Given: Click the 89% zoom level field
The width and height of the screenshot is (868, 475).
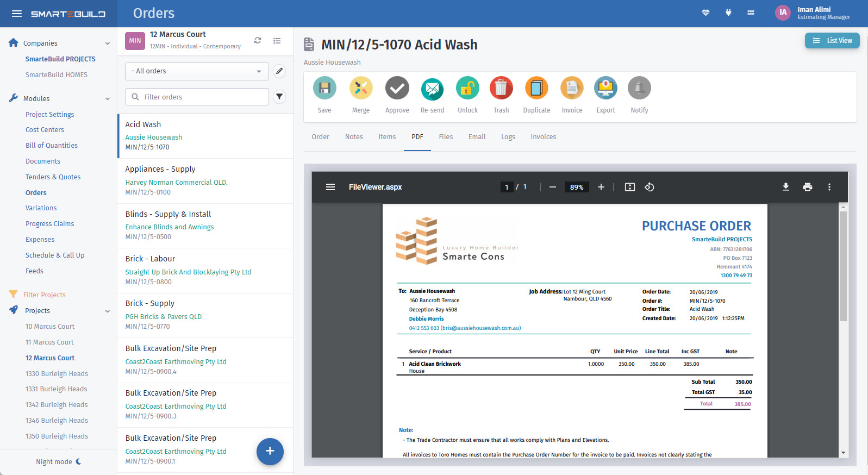Looking at the screenshot, I should [x=577, y=187].
